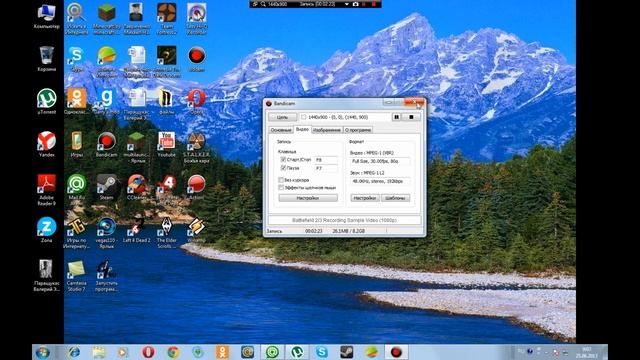Open Google Chrome from the taskbar
The image size is (640, 360).
point(173,352)
